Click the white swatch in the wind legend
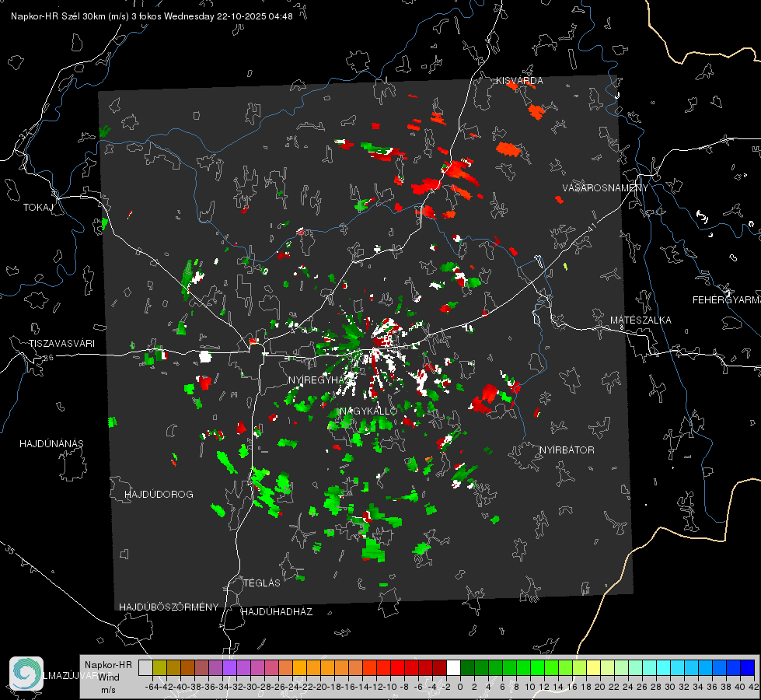The width and height of the screenshot is (761, 700). 453,668
